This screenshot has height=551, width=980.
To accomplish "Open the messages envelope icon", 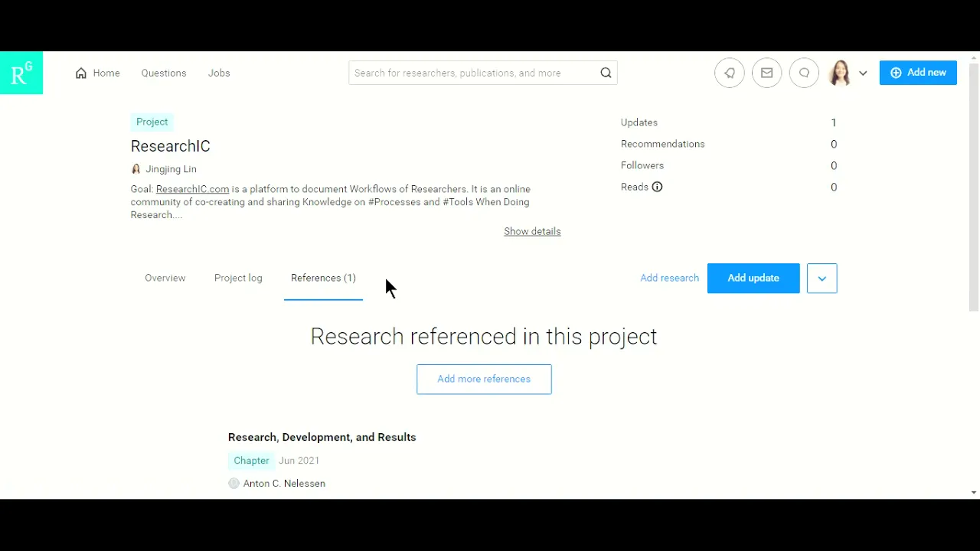I will (x=766, y=73).
